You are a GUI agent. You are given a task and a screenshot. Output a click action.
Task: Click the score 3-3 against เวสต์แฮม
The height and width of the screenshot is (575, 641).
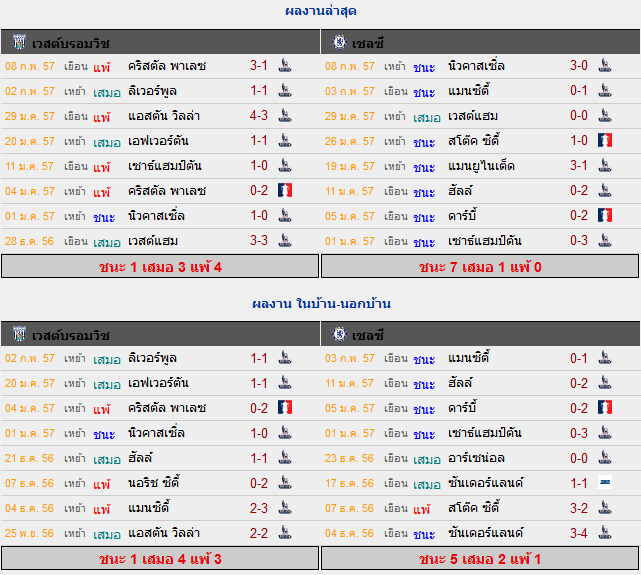[259, 240]
